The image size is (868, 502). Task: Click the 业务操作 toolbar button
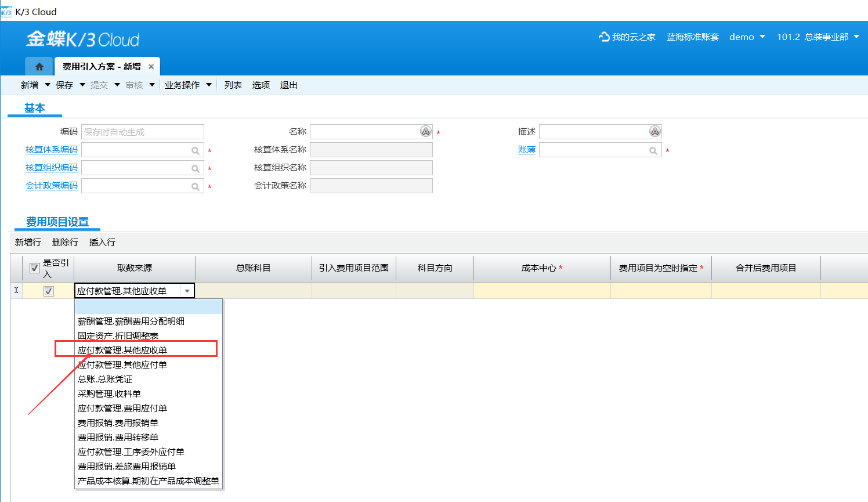pyautogui.click(x=182, y=85)
